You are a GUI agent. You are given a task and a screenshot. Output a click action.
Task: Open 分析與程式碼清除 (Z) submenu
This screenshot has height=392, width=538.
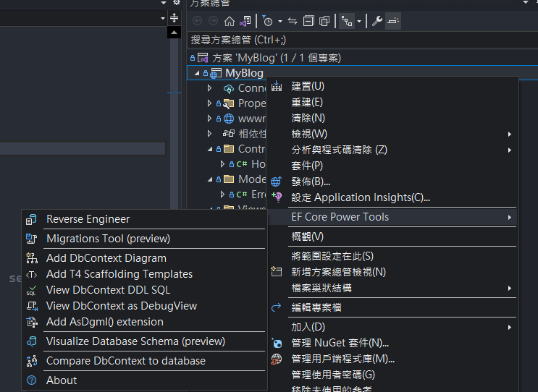[x=392, y=150]
